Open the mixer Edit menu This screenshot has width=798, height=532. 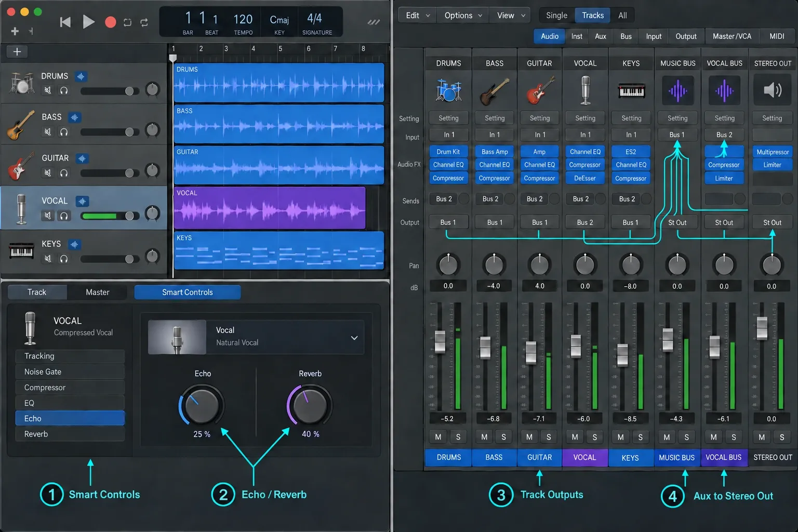point(417,16)
